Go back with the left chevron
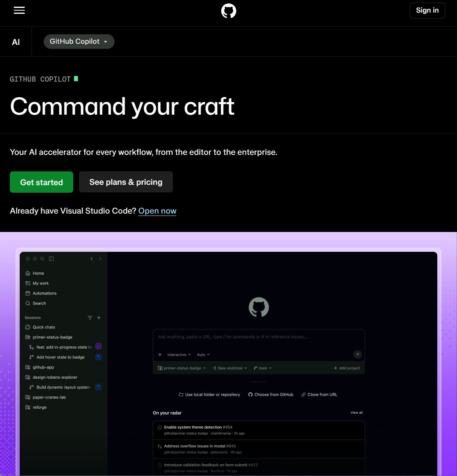 (92, 259)
